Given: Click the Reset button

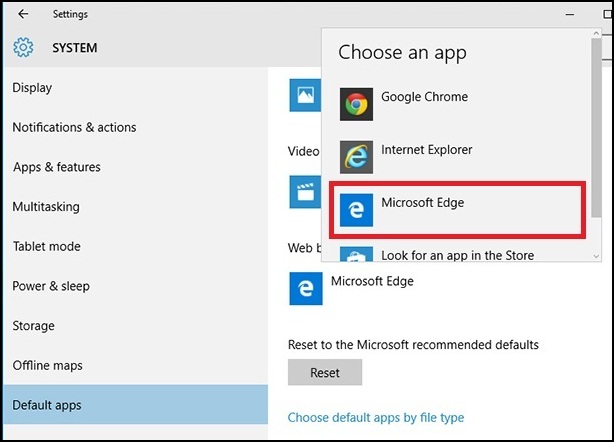Looking at the screenshot, I should [x=325, y=372].
